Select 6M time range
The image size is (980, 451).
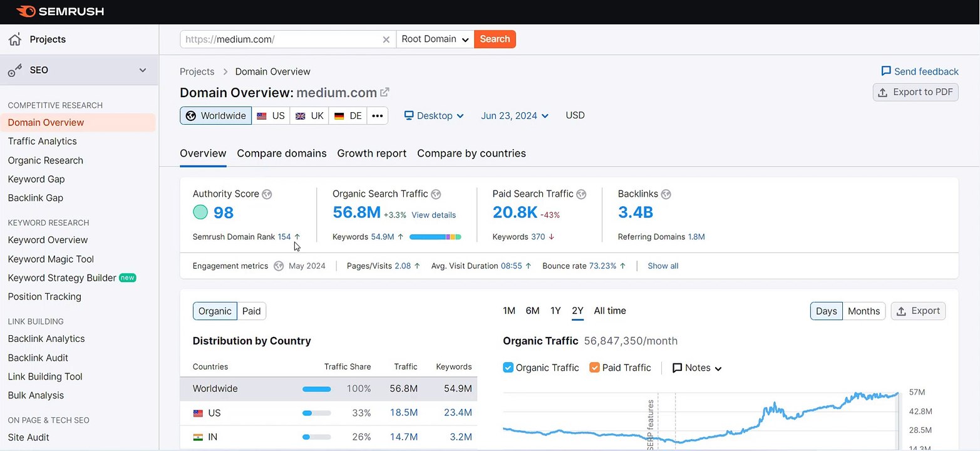(532, 311)
